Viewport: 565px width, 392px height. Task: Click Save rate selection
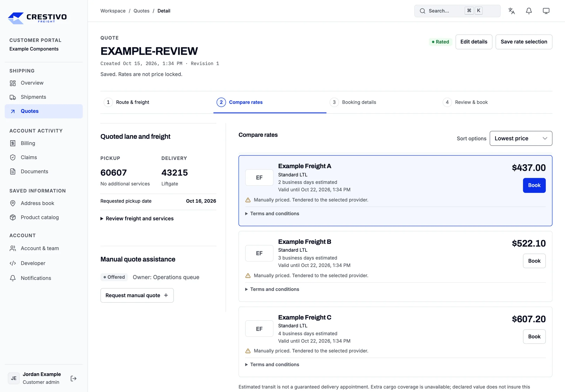[524, 42]
